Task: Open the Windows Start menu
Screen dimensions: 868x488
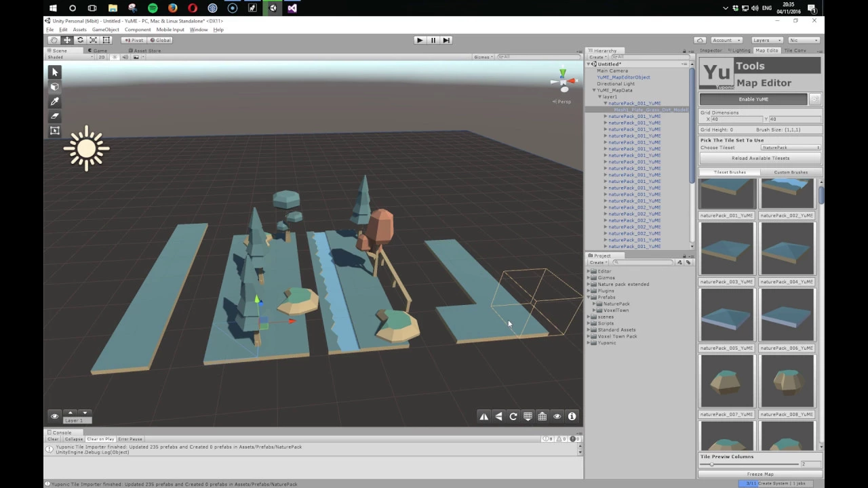Action: click(53, 8)
